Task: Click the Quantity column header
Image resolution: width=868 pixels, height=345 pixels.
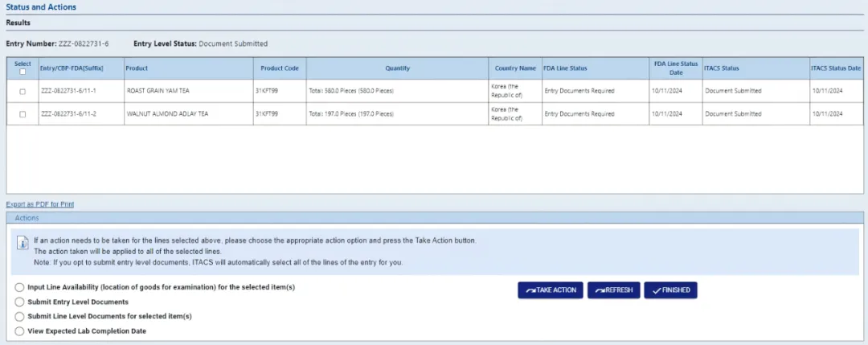Action: [397, 68]
